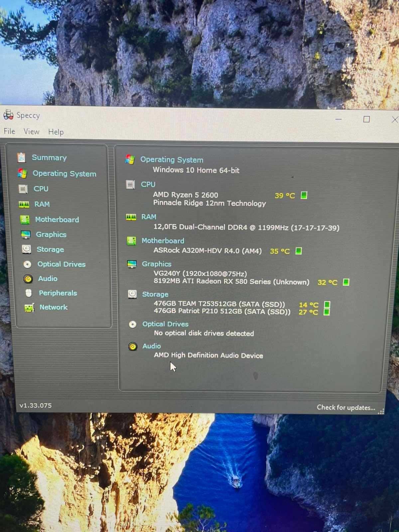The height and width of the screenshot is (532, 399).
Task: Select Audio label in the sidebar
Action: [x=48, y=279]
